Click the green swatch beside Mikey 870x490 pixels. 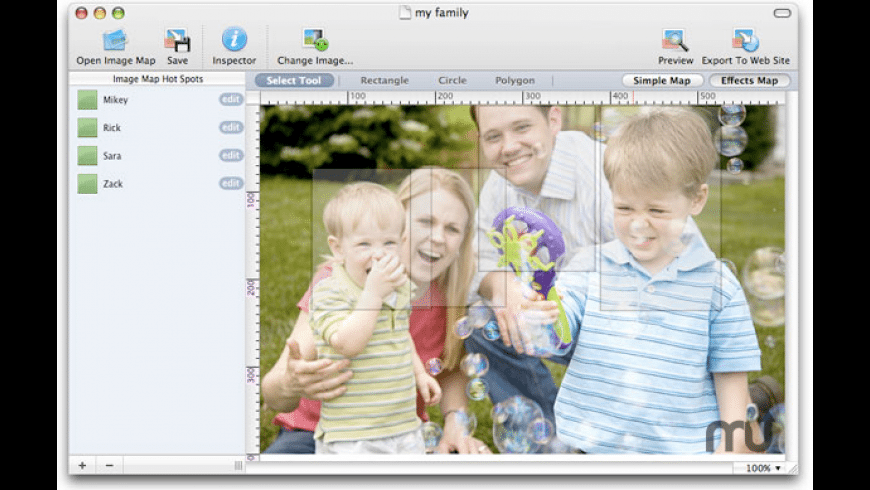tap(87, 100)
